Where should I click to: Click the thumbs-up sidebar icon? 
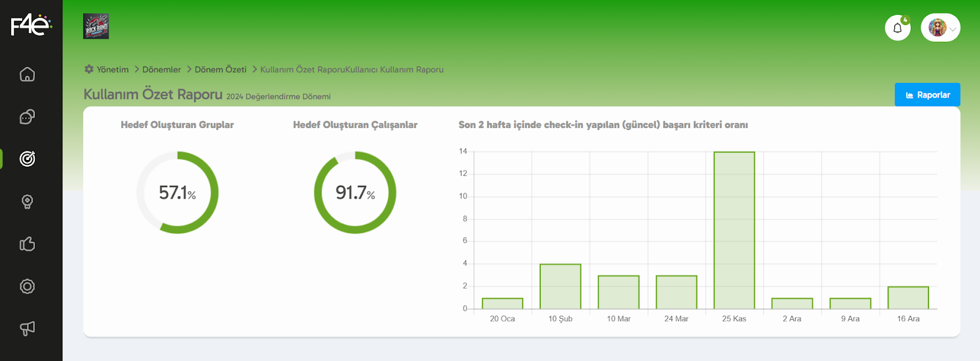pos(27,244)
